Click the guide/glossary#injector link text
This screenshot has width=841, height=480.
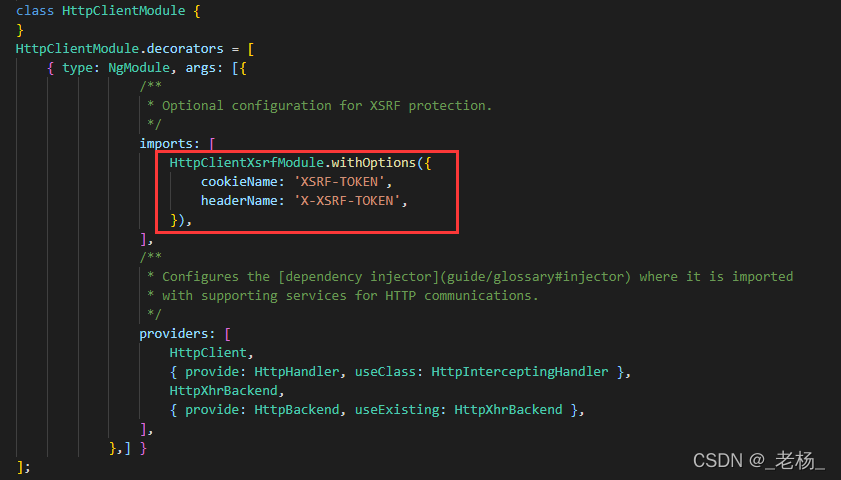(535, 277)
